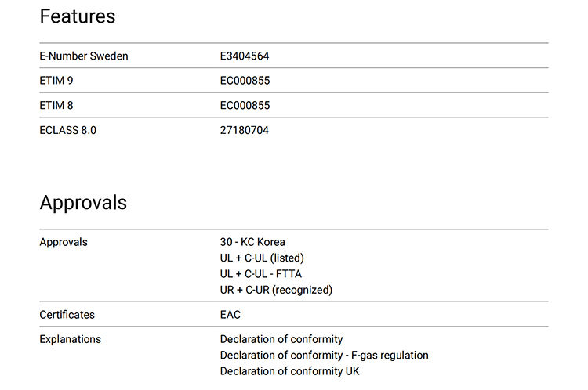The height and width of the screenshot is (390, 588).
Task: Open Declaration of conformity - F-gas regulation
Action: (324, 356)
